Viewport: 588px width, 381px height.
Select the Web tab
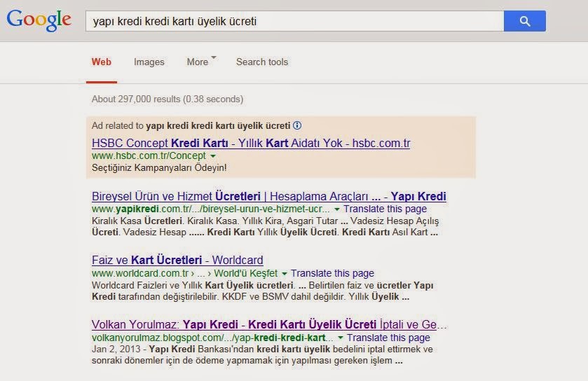tap(101, 62)
